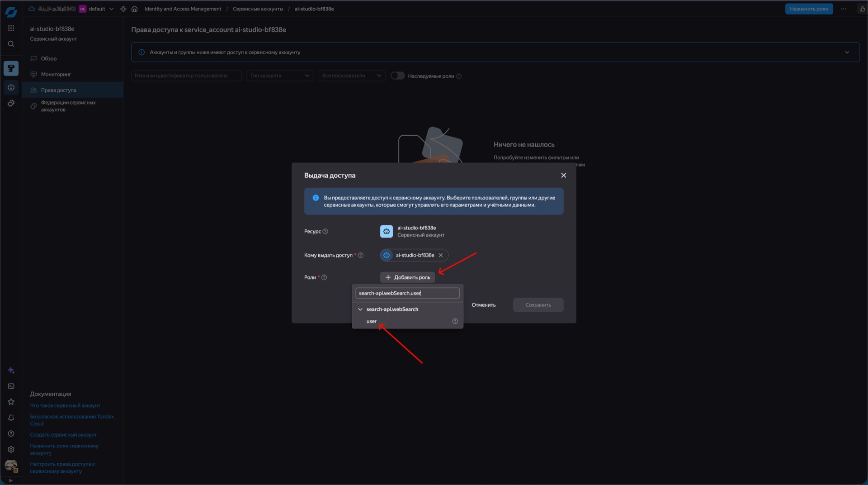Click the role search input field

pyautogui.click(x=406, y=293)
